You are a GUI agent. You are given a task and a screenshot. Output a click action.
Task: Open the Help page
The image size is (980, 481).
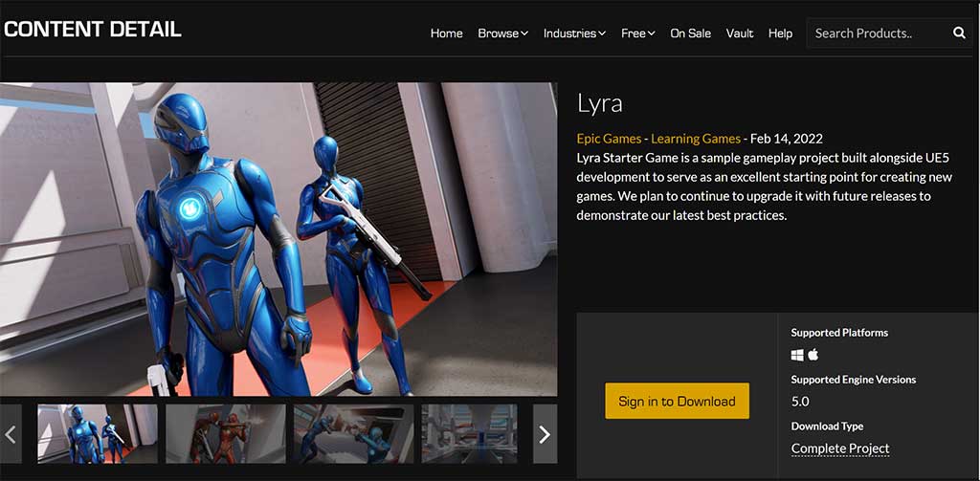tap(780, 33)
